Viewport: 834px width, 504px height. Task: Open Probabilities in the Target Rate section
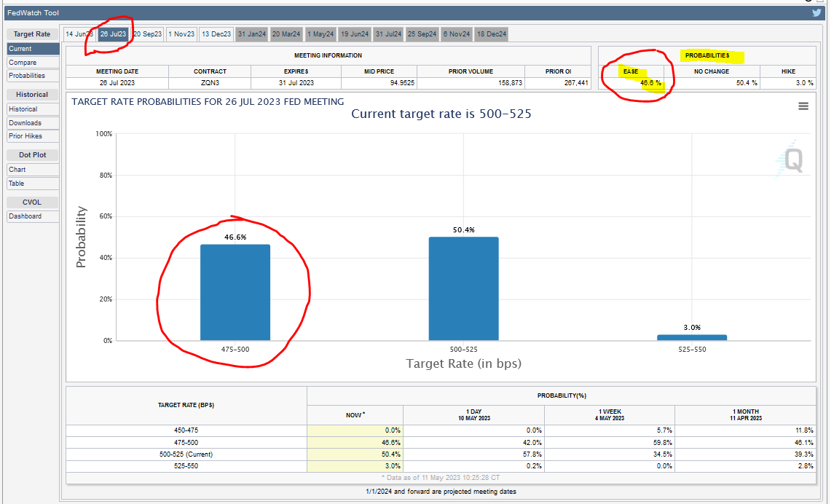pos(33,76)
